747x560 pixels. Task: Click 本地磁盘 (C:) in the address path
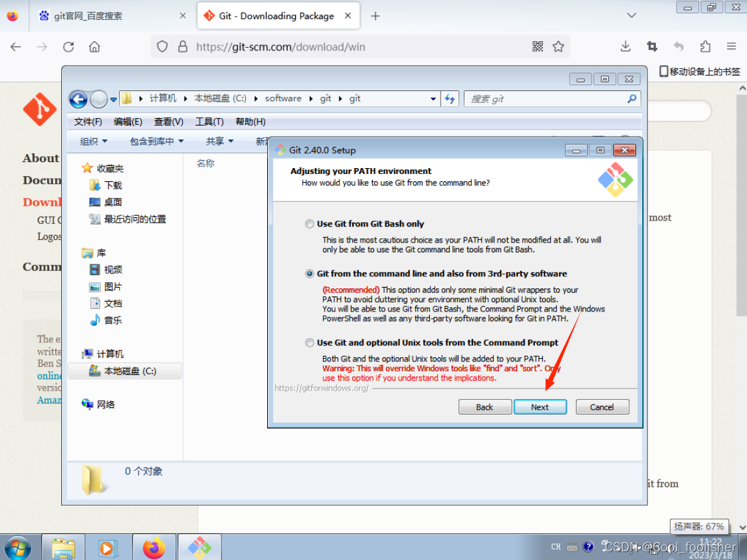221,98
